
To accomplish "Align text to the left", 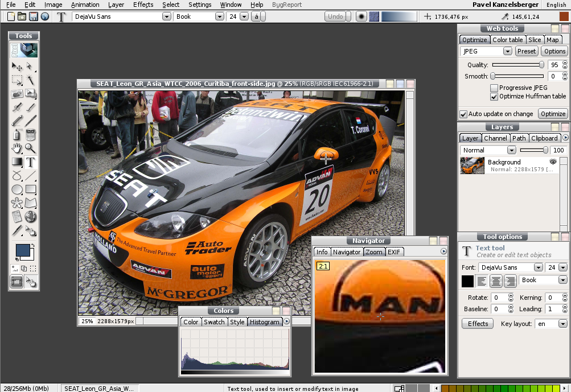I will coord(482,281).
